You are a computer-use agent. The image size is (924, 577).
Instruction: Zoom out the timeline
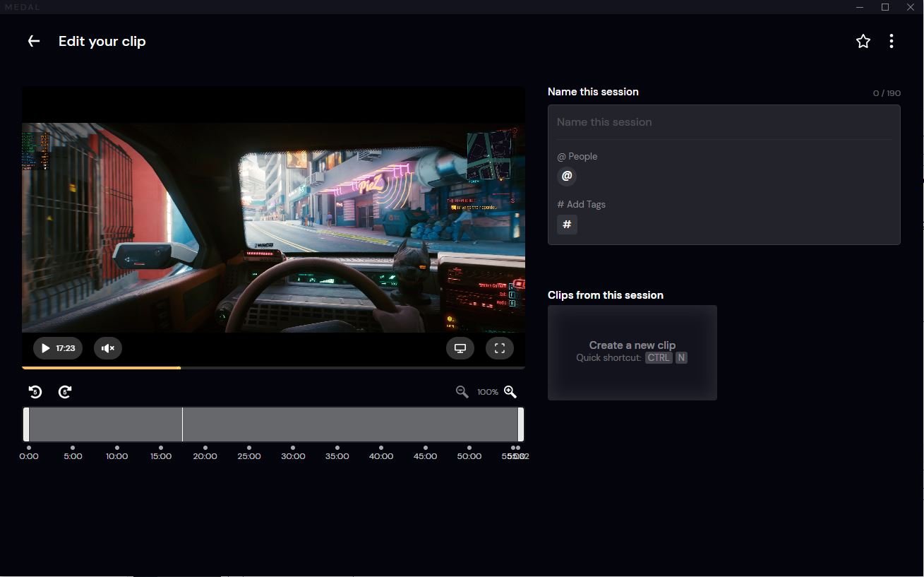(462, 392)
